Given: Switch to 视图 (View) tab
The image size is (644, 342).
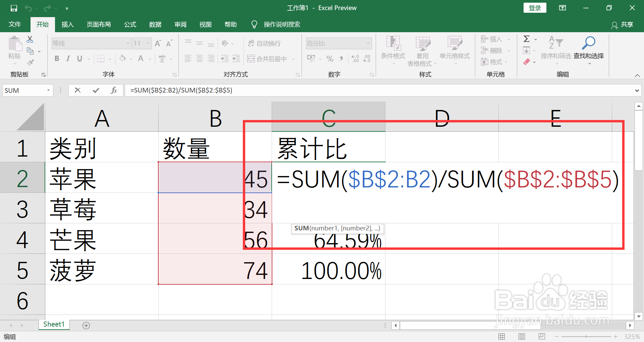Looking at the screenshot, I should [x=206, y=24].
